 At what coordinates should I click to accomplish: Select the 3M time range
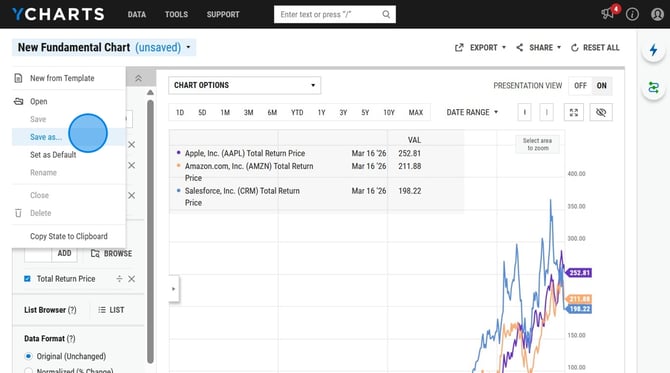249,112
